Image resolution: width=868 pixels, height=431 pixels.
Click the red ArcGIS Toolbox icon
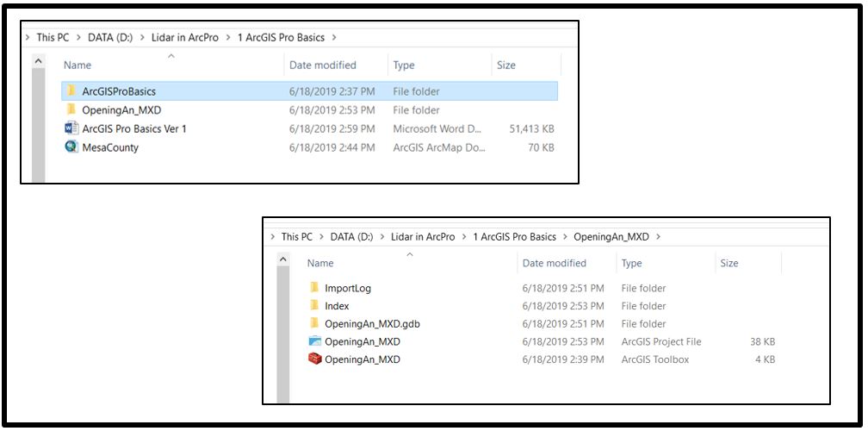[315, 359]
